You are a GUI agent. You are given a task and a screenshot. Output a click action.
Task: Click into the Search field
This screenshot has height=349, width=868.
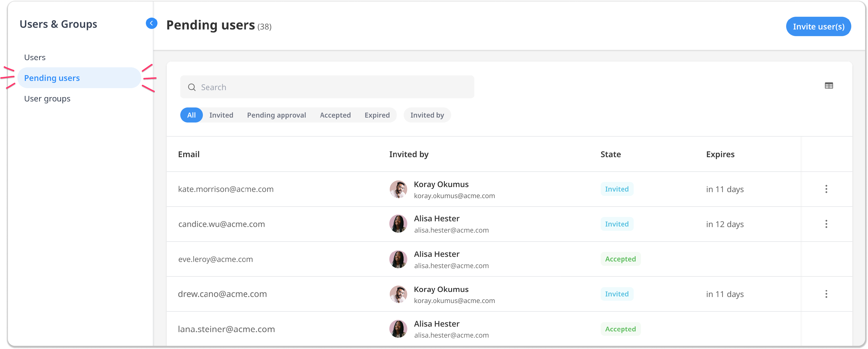(330, 88)
